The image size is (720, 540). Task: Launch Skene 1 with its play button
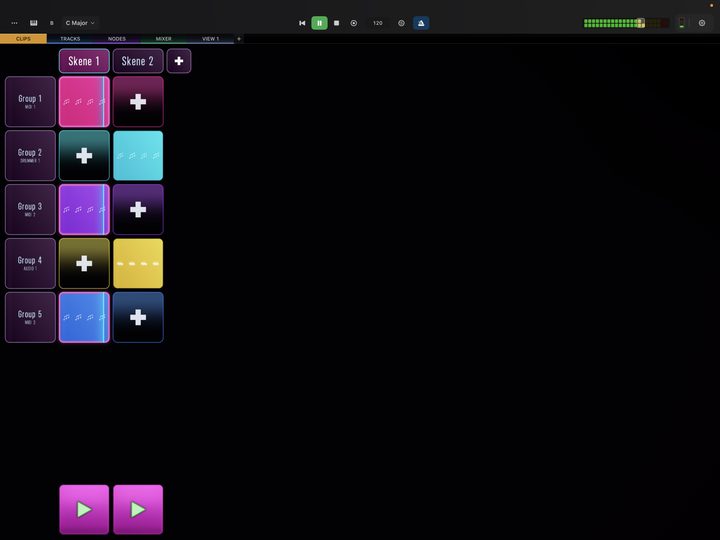tap(84, 509)
